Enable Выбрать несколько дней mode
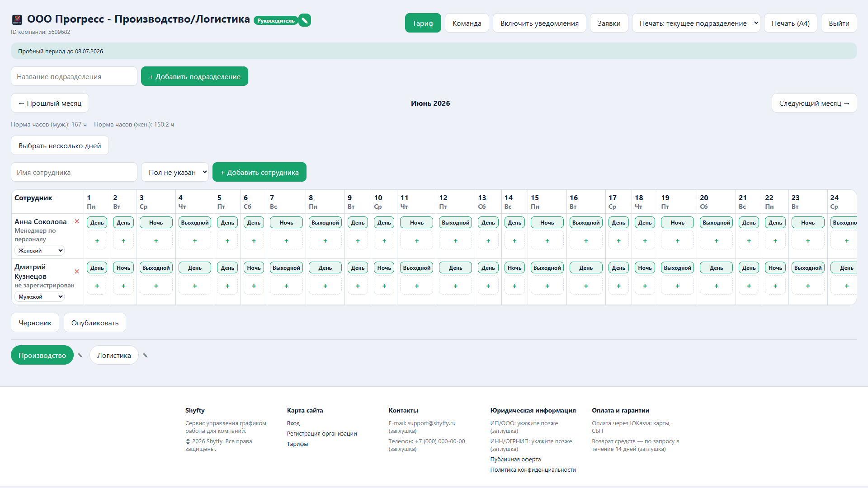 (x=60, y=145)
